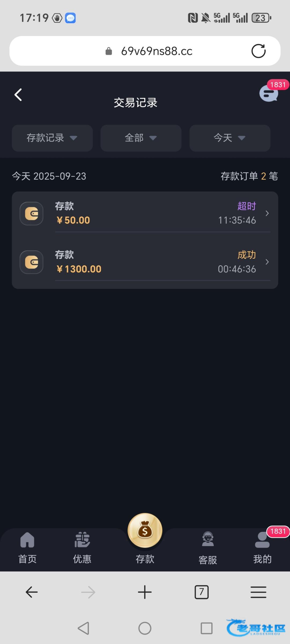Screen dimensions: 290x644
Task: Reload the page with the refresh icon
Action: pyautogui.click(x=258, y=51)
